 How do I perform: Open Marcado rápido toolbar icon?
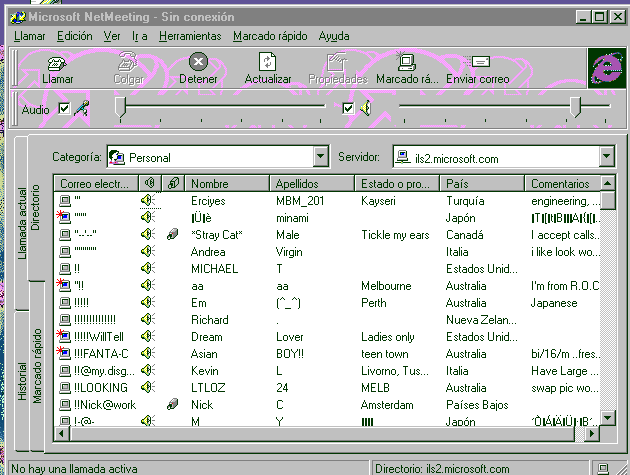(x=406, y=61)
